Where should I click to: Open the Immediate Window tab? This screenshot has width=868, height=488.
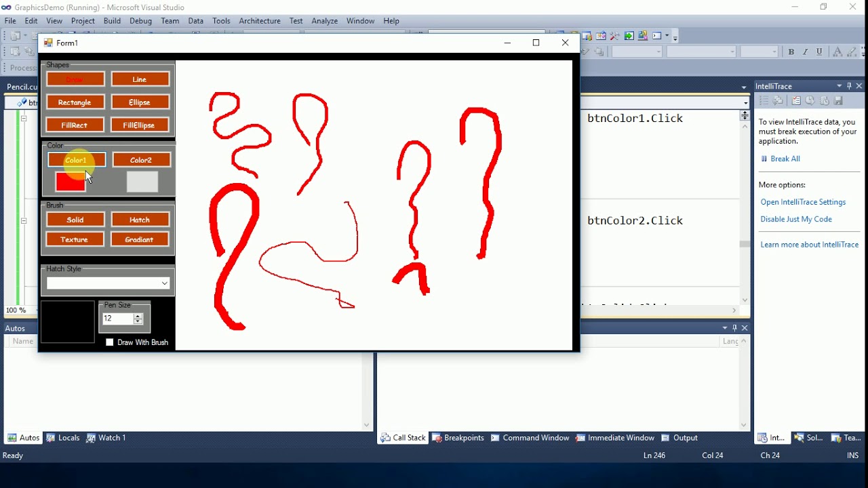point(616,438)
